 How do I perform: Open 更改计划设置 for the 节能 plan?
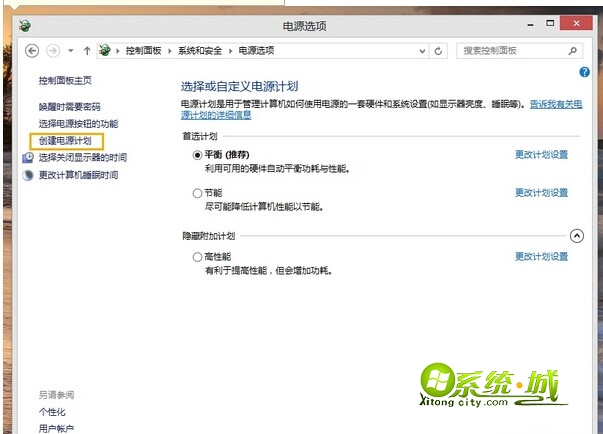click(541, 193)
